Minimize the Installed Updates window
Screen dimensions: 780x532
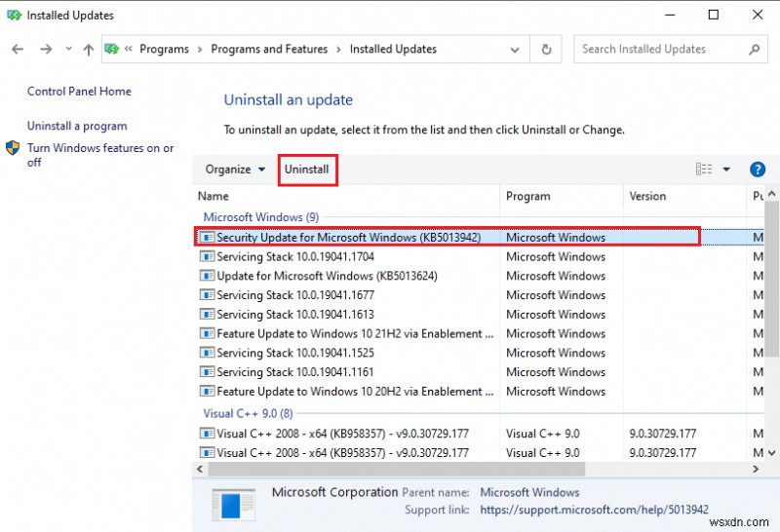click(670, 15)
